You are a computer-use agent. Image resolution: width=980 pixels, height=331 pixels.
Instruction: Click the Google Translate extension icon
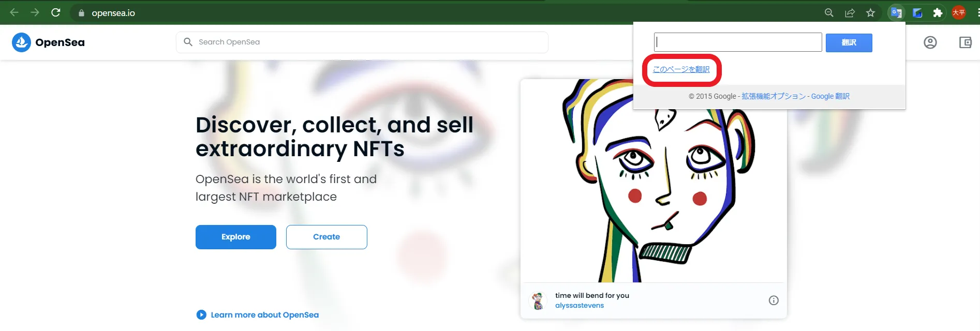(896, 13)
